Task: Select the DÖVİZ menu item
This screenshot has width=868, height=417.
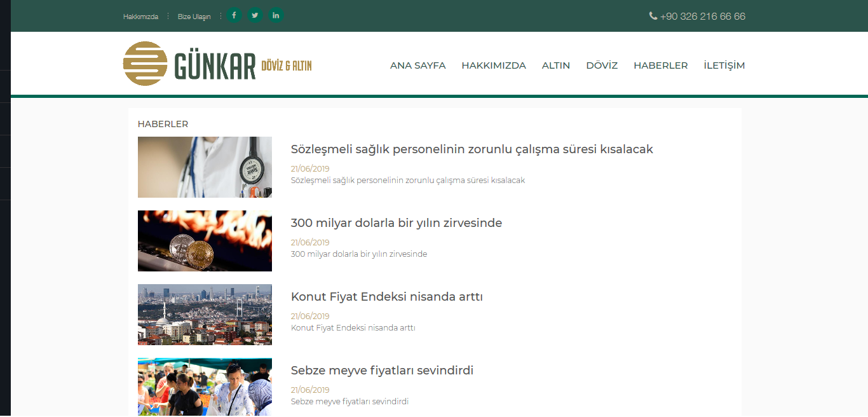Action: click(602, 65)
